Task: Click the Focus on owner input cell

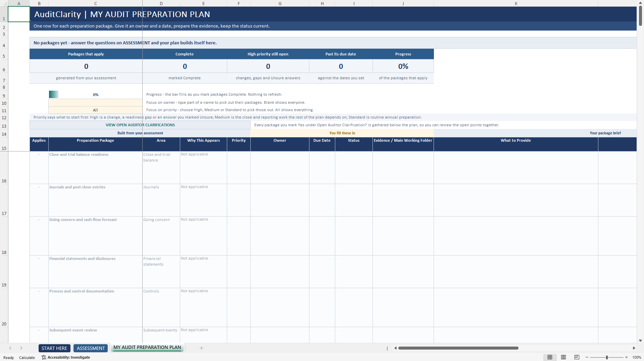Action: pyautogui.click(x=95, y=102)
